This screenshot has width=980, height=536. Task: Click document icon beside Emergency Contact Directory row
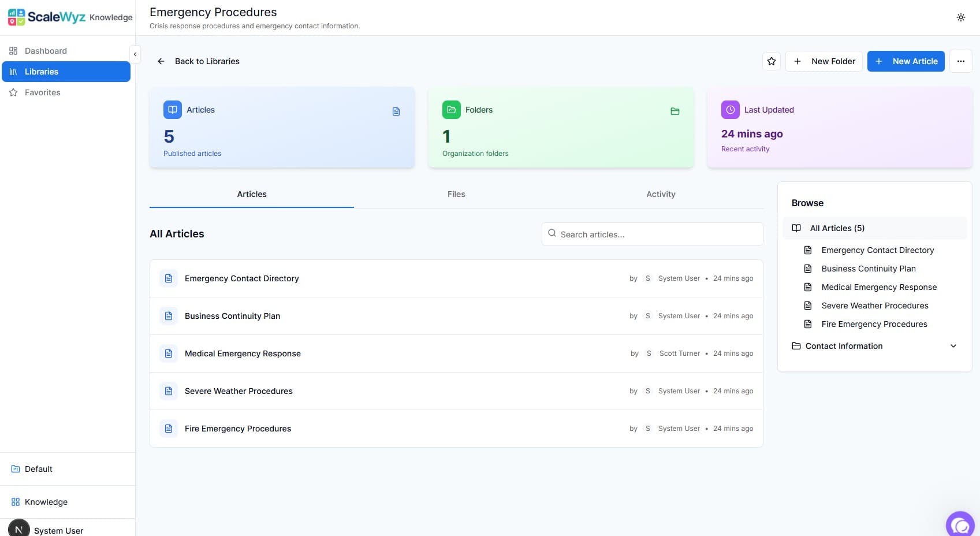tap(169, 278)
